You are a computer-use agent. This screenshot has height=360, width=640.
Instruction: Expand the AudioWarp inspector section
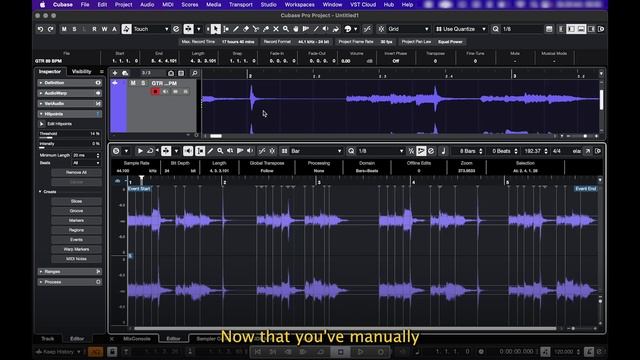[x=69, y=93]
